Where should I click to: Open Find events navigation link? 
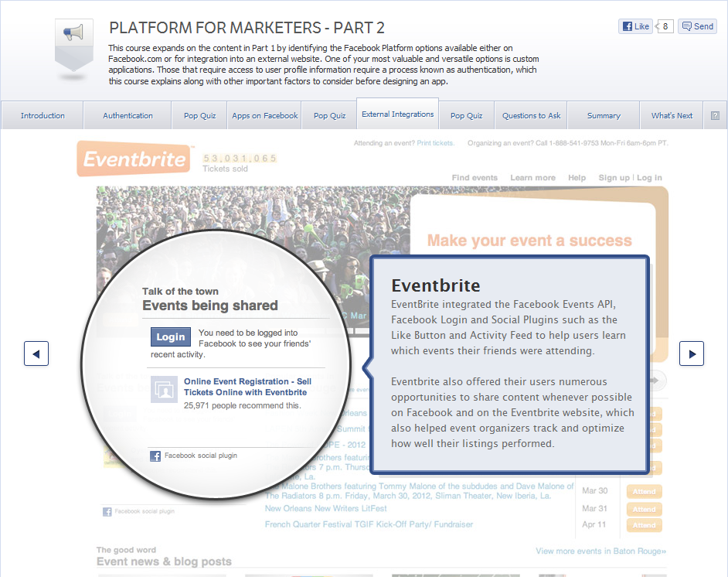tap(475, 177)
